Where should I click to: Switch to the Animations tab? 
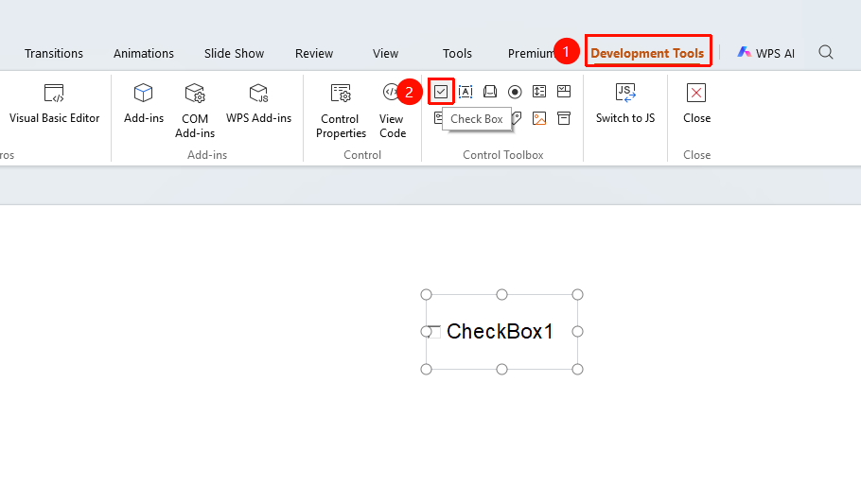pyautogui.click(x=144, y=53)
